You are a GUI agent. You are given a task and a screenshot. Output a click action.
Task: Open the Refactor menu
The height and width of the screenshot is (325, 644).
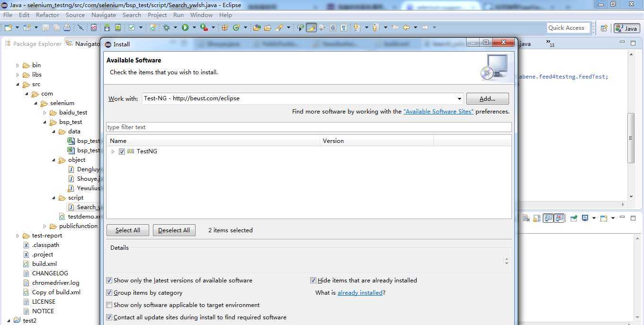coord(48,15)
